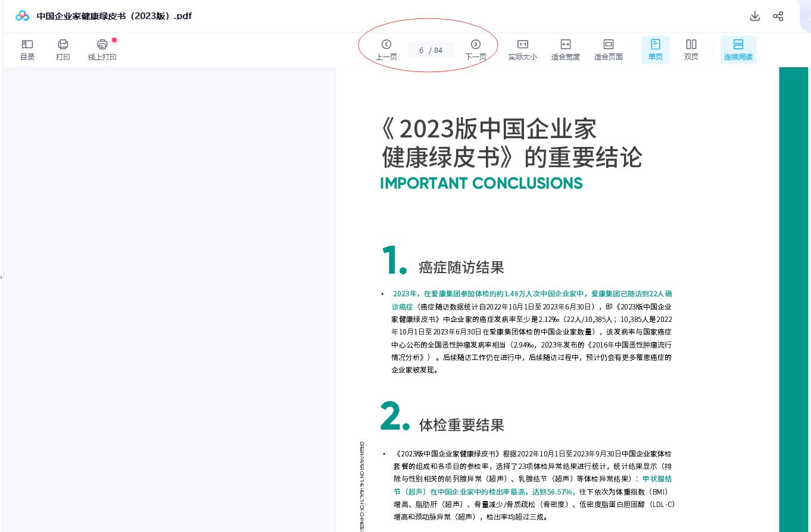This screenshot has height=532, width=811.
Task: Click the 癌症随访结果 section heading
Action: (x=461, y=267)
